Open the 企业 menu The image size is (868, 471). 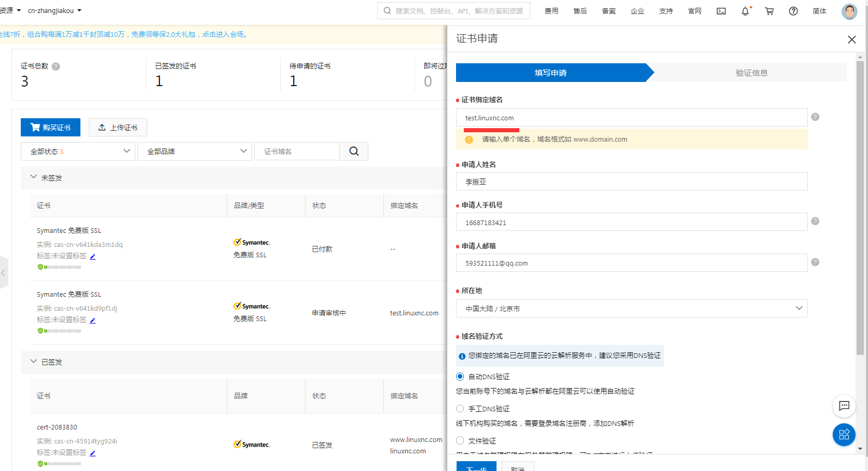click(637, 11)
